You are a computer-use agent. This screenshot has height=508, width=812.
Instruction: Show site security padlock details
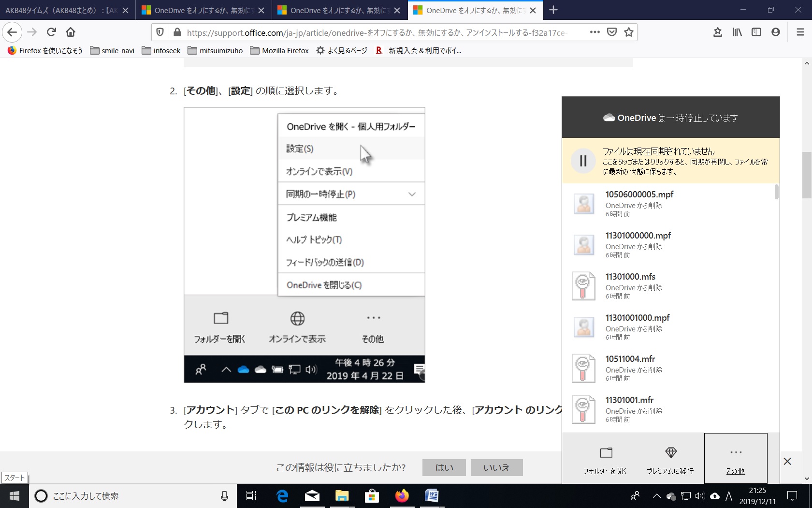tap(177, 32)
